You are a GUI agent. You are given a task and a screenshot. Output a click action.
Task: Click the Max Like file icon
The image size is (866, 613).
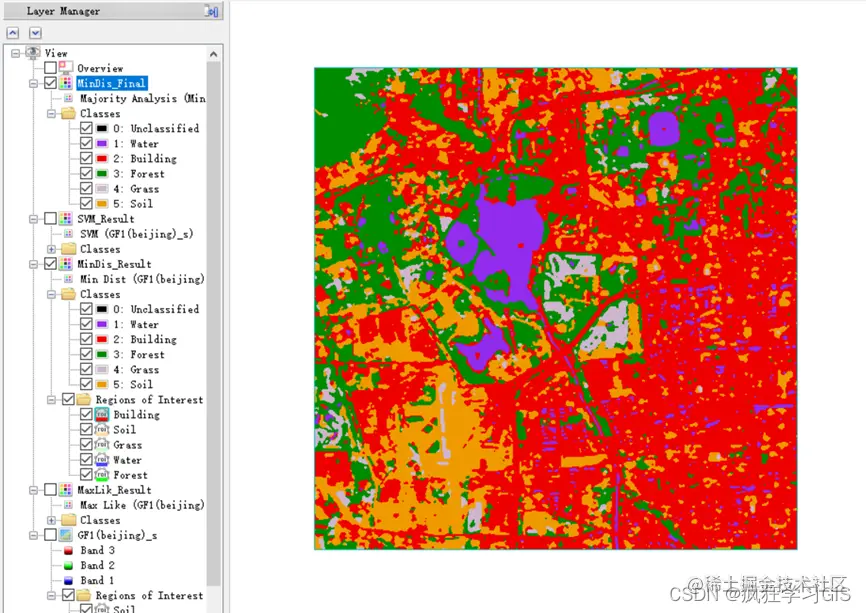68,505
